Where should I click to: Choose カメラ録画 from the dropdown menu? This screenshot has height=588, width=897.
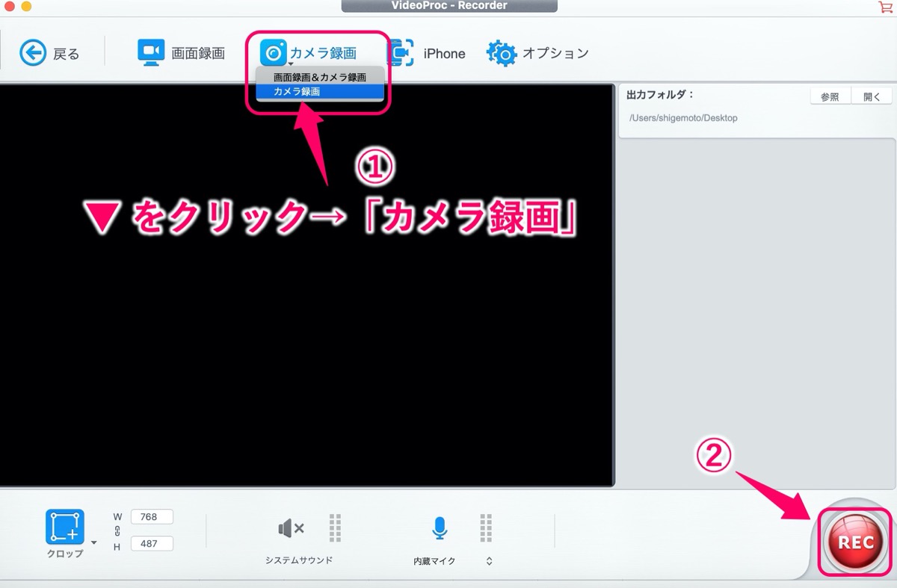[320, 92]
